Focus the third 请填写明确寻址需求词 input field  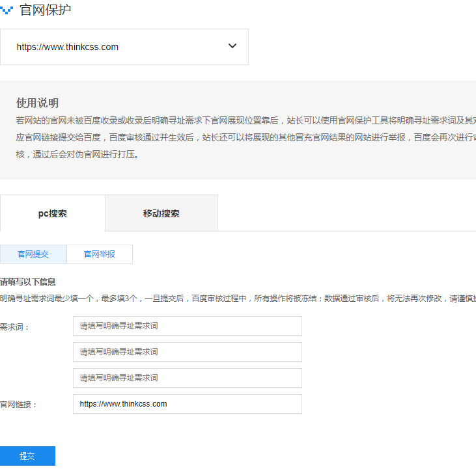[188, 378]
